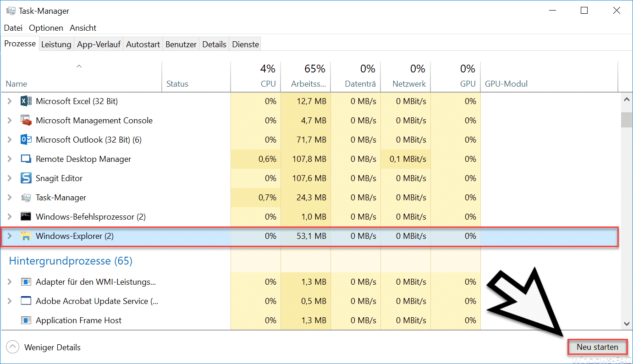The image size is (633, 364).
Task: Switch to the Dienste tab
Action: pyautogui.click(x=245, y=44)
